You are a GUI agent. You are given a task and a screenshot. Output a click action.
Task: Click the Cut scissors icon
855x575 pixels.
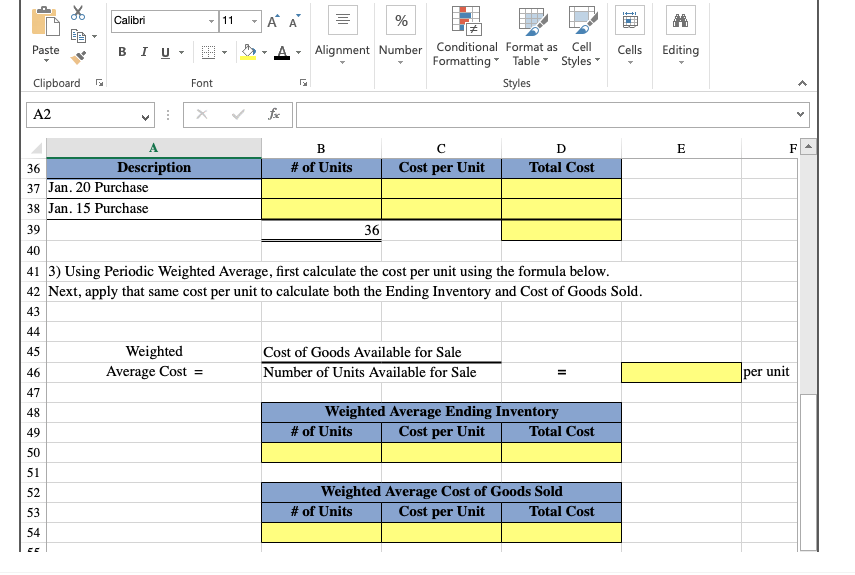point(78,13)
